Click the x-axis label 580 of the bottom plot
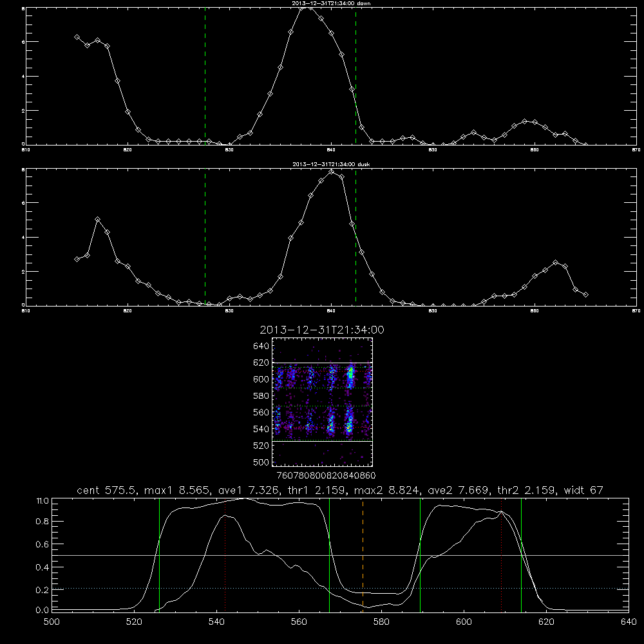The height and width of the screenshot is (644, 644). pyautogui.click(x=381, y=622)
